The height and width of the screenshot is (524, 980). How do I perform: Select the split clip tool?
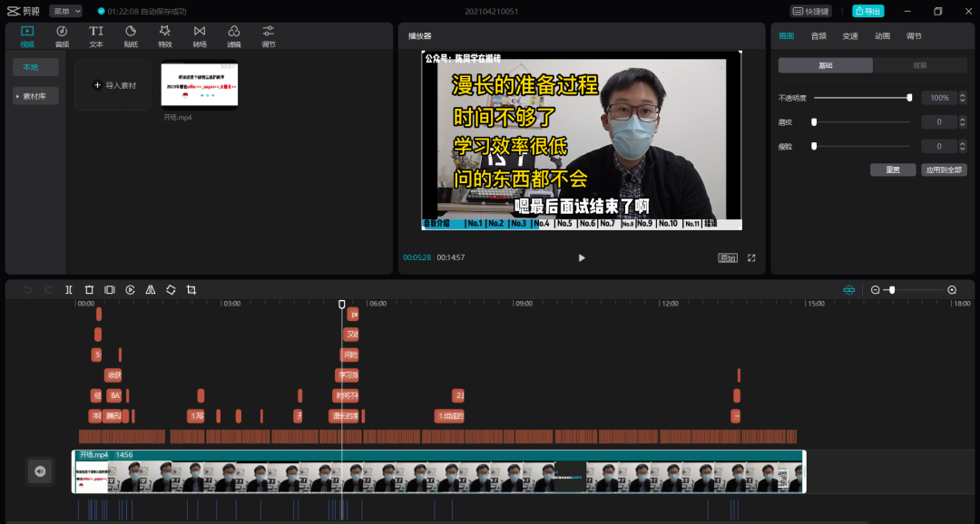[69, 290]
